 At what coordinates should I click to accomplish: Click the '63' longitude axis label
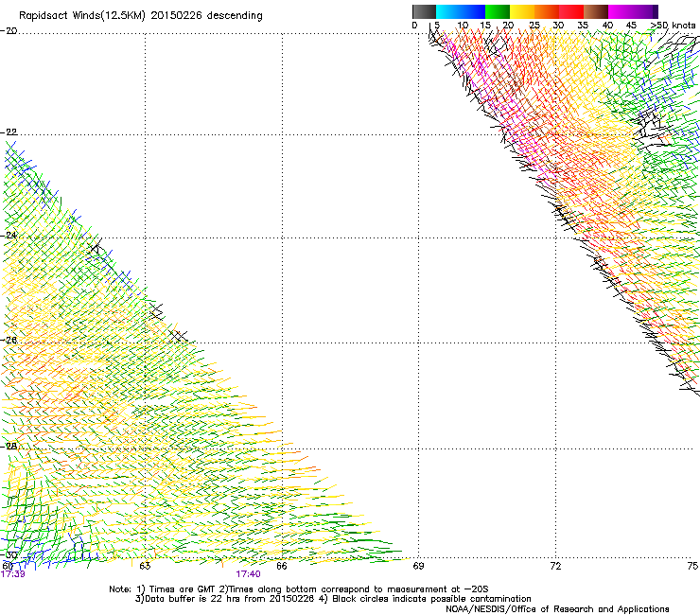(x=145, y=566)
